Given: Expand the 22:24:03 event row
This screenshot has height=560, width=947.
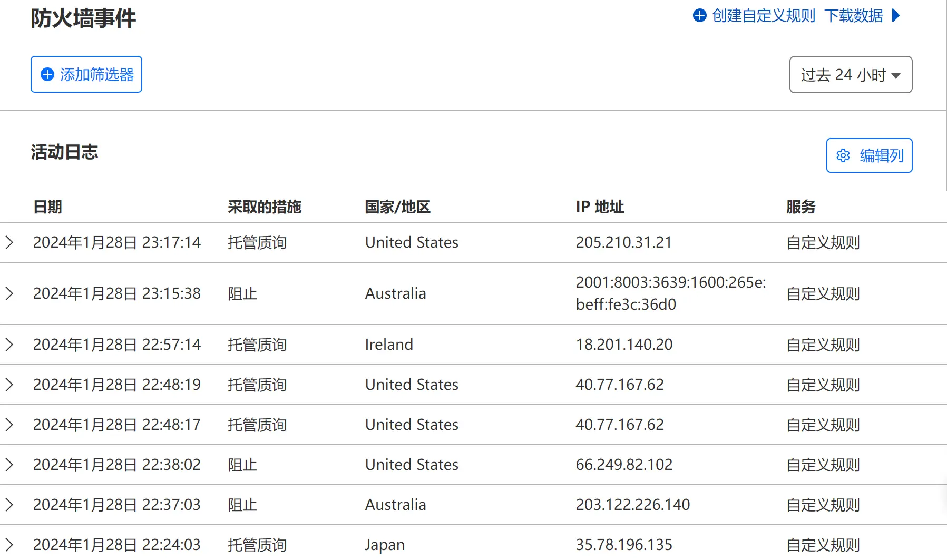Looking at the screenshot, I should [x=9, y=545].
